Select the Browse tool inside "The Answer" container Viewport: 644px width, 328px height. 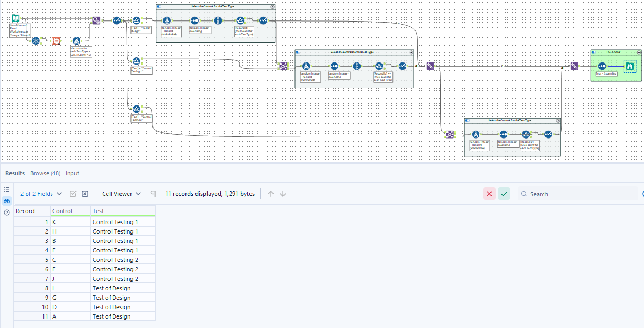(x=630, y=66)
